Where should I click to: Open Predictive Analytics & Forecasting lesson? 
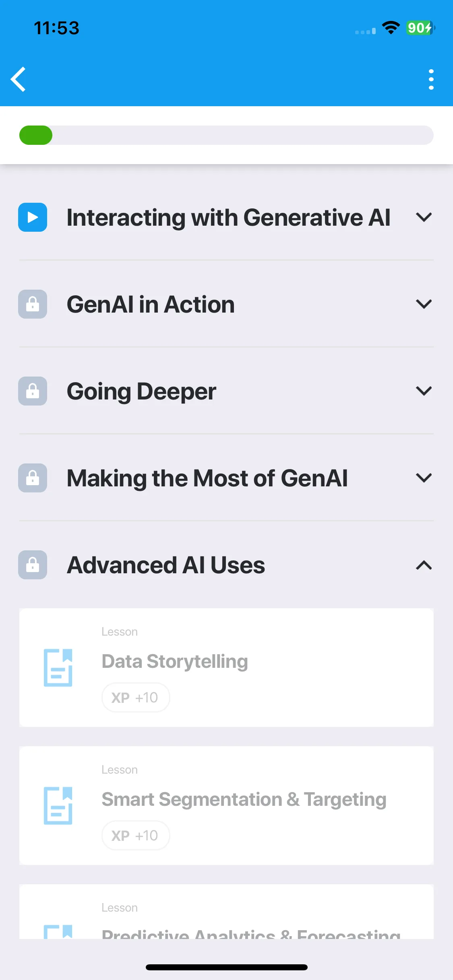[226, 912]
